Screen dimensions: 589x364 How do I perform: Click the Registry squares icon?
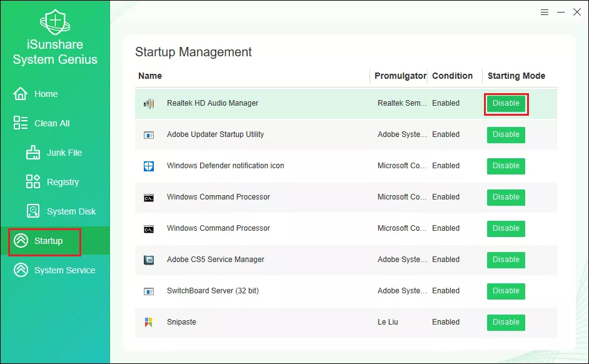(33, 181)
